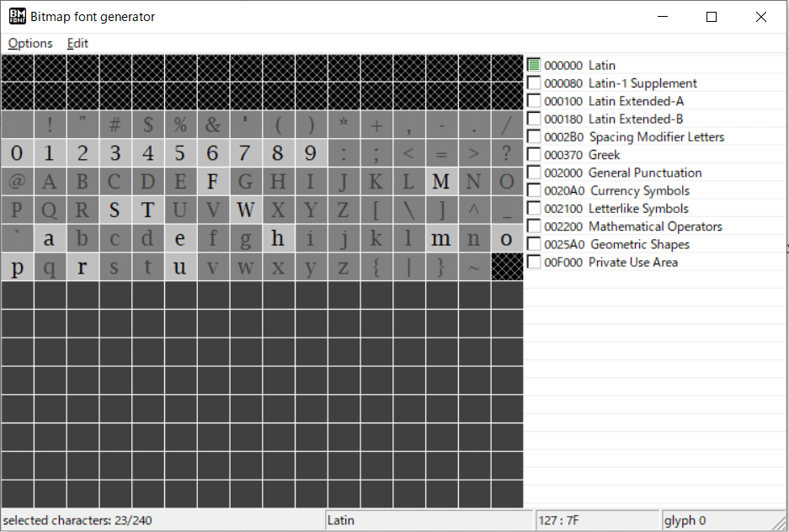This screenshot has height=532, width=789.
Task: Select the lowercase 'k' glyph cell
Action: [x=376, y=238]
